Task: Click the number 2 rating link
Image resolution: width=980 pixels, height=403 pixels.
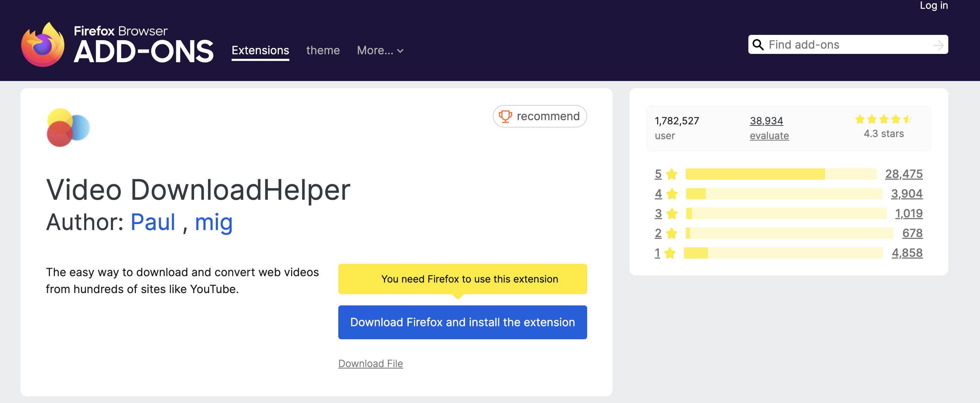Action: [x=658, y=233]
